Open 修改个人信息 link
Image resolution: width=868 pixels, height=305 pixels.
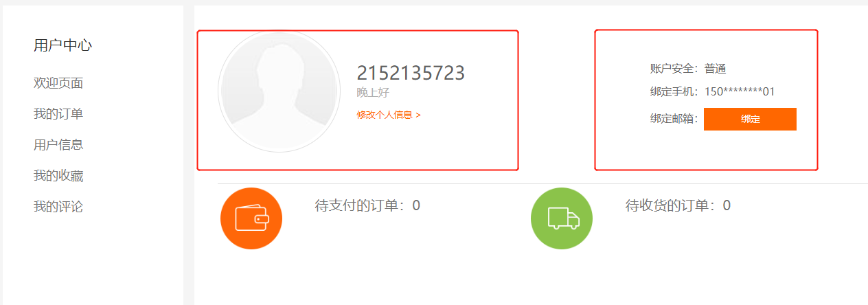point(389,115)
